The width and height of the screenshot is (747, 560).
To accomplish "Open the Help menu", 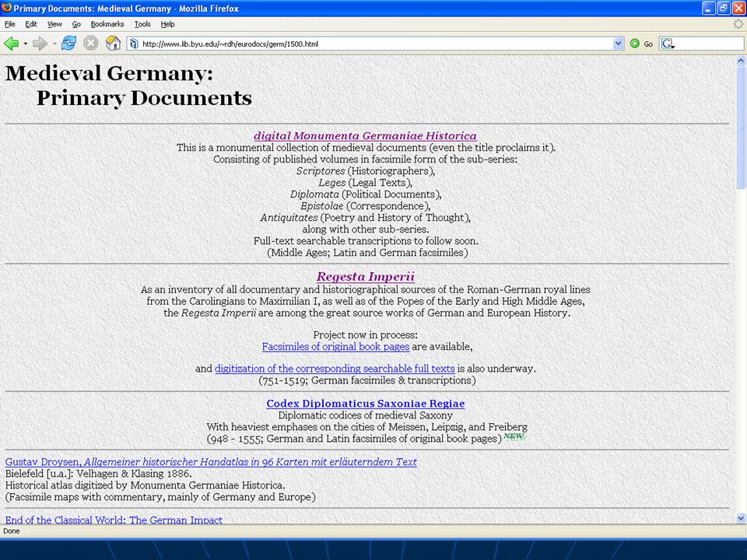I will [x=167, y=24].
